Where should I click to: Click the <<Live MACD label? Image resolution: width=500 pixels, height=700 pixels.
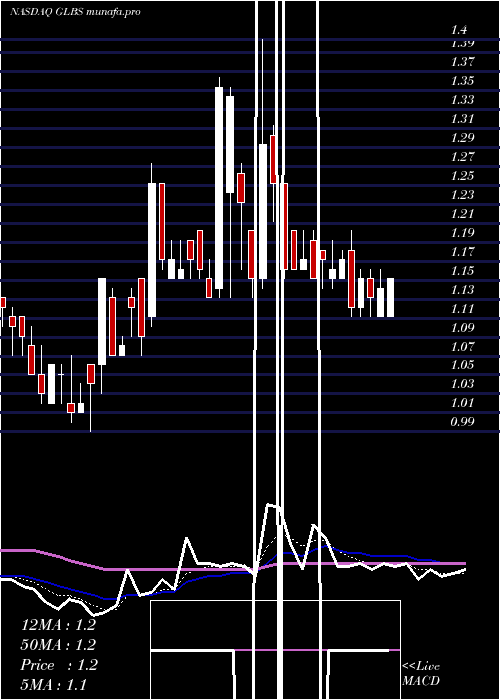pos(421,674)
